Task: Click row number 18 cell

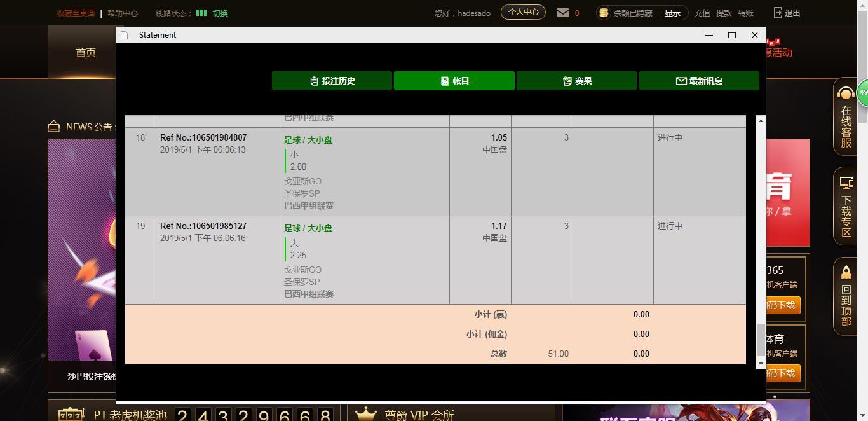Action: (x=140, y=137)
